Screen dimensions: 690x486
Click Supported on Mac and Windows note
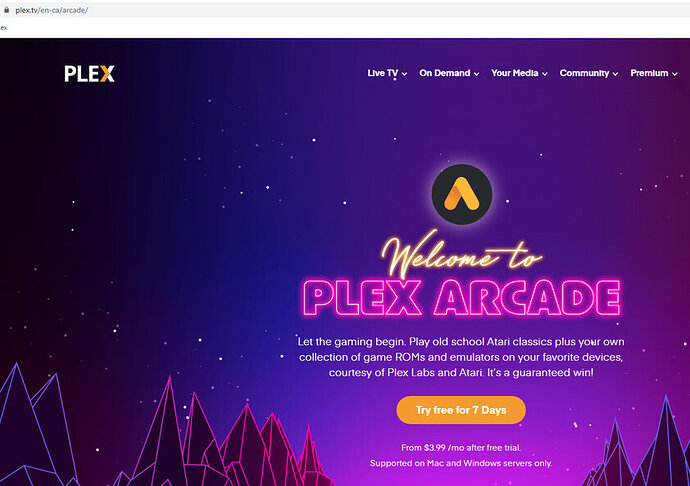point(461,463)
